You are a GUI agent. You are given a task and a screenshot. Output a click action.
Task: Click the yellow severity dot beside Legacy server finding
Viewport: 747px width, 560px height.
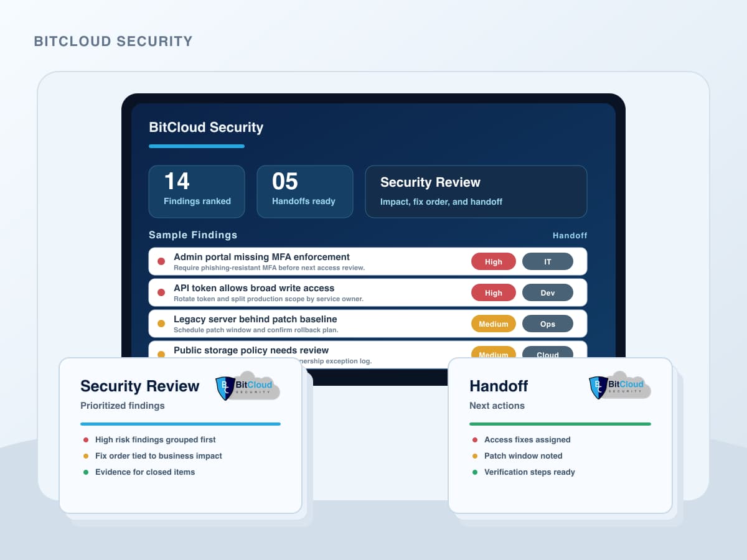coord(161,323)
